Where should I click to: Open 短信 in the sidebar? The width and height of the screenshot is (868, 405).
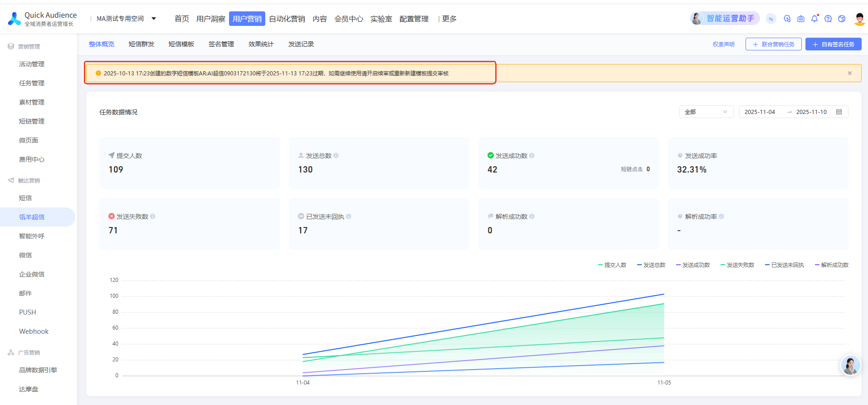point(25,198)
